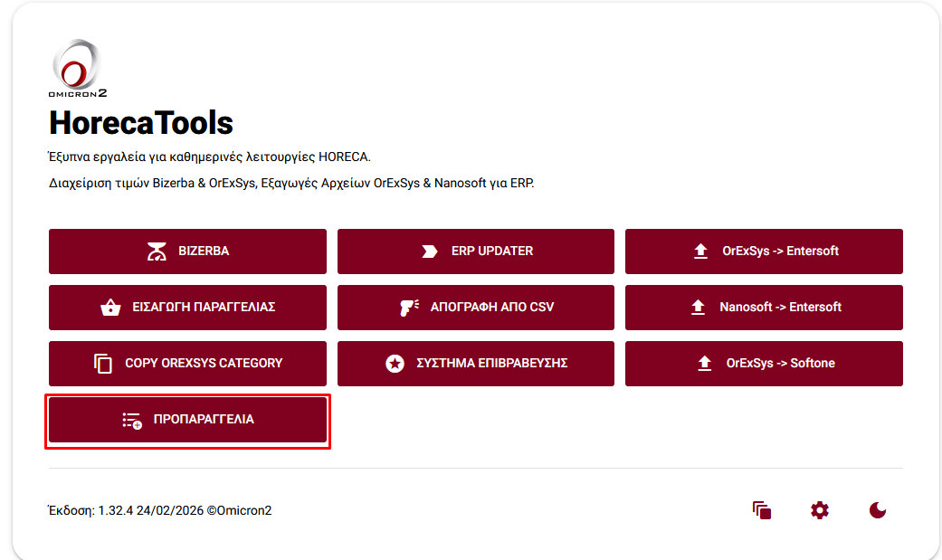Open OrExSys -> Entersoft export
The width and height of the screenshot is (942, 560).
coord(780,252)
